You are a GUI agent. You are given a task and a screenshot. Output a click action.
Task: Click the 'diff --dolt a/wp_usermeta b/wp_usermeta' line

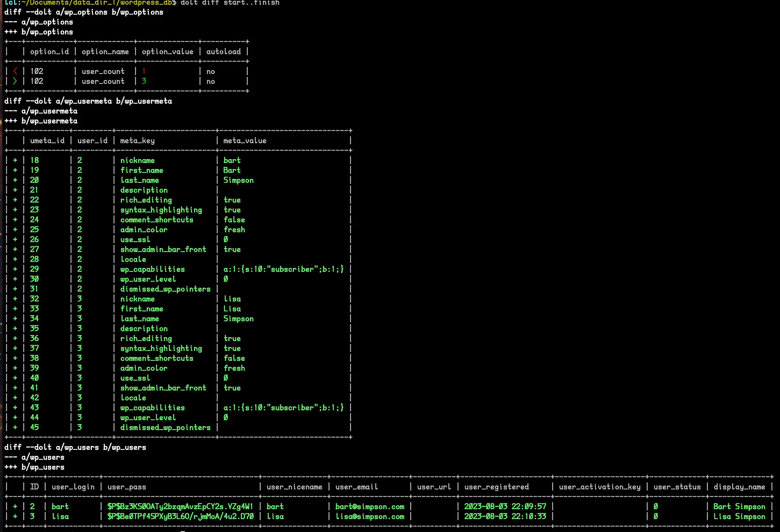[88, 101]
